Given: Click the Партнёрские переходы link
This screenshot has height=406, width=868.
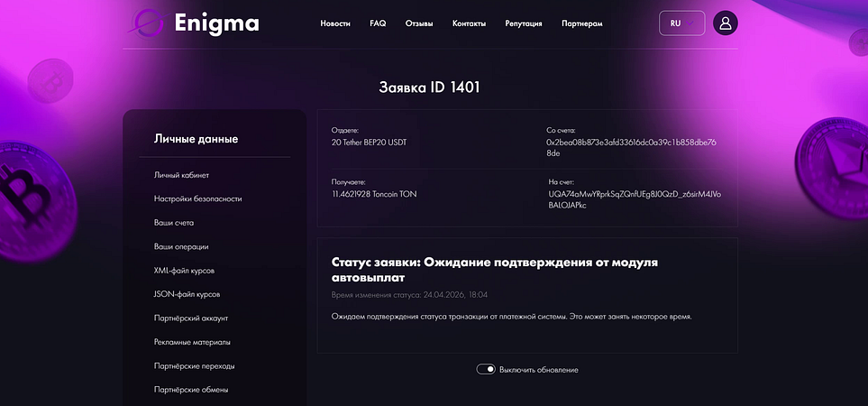Looking at the screenshot, I should click(194, 365).
